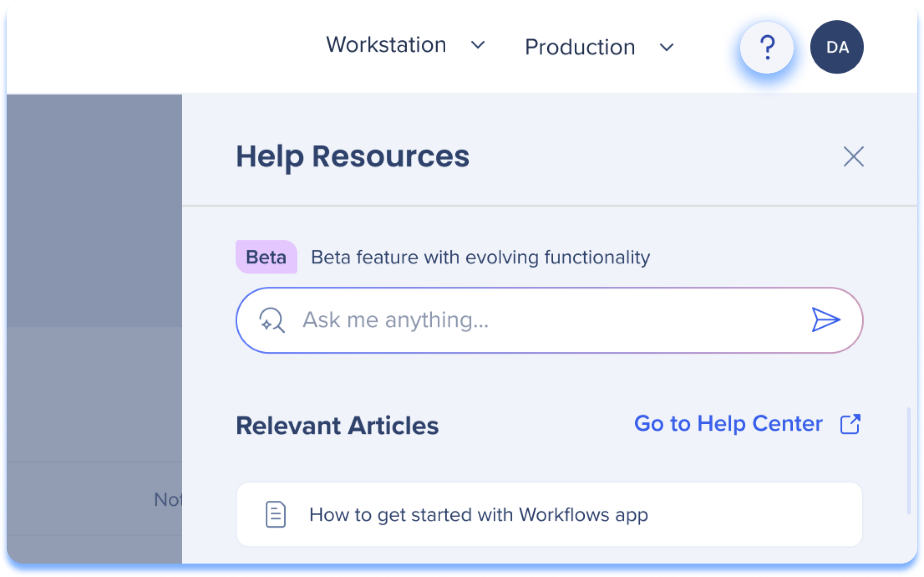Follow the Go to Help Center link
The image size is (924, 577).
pos(728,424)
